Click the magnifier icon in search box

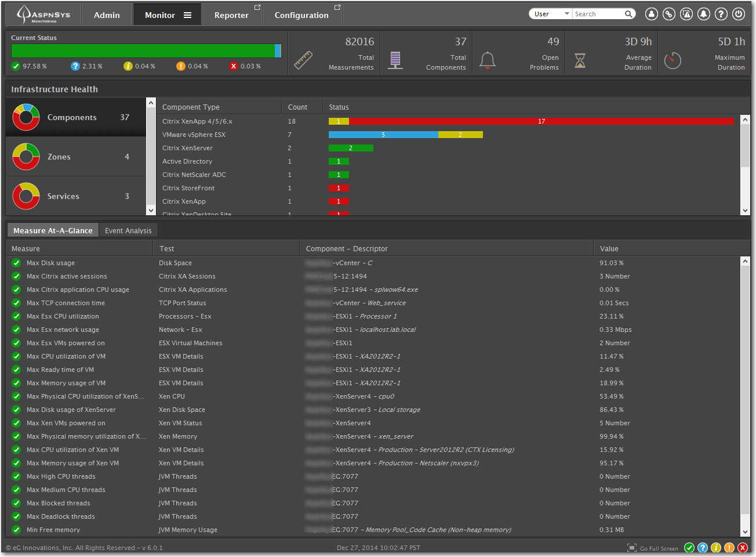tap(628, 14)
